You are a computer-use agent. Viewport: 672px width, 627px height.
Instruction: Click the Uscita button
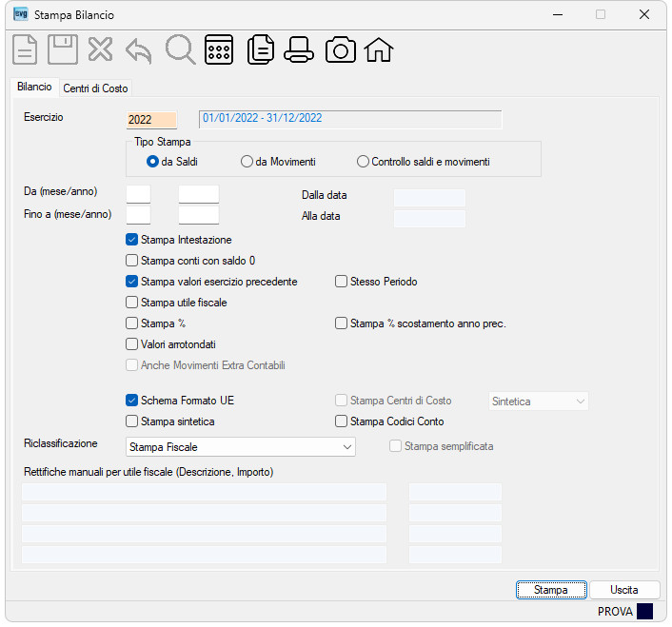[624, 590]
